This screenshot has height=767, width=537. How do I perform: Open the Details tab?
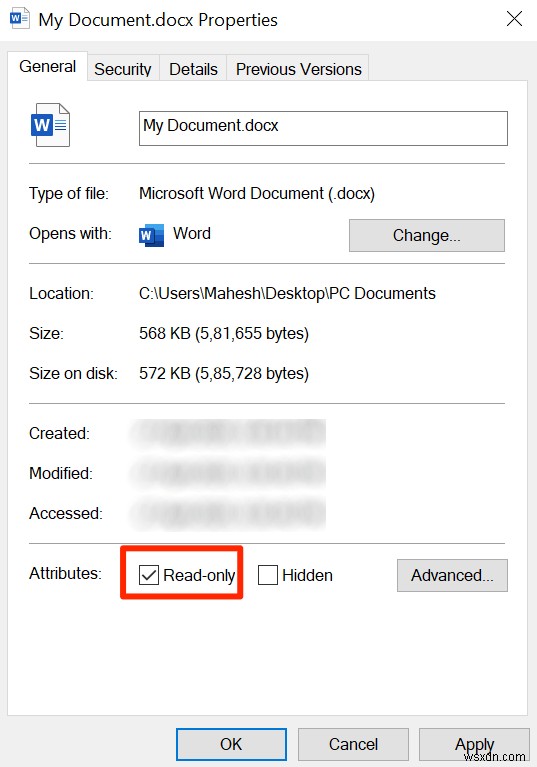tap(193, 69)
